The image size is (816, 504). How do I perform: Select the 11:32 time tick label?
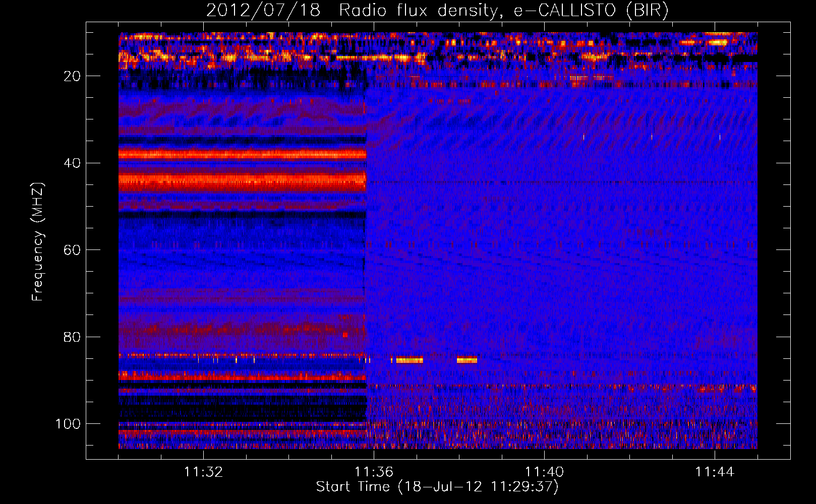coord(203,472)
